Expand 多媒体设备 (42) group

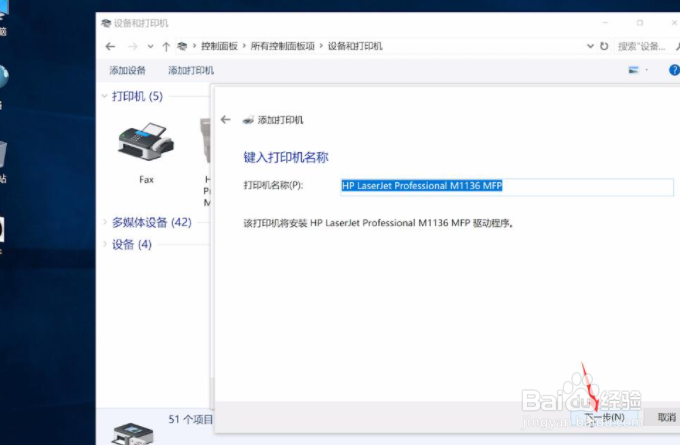(x=105, y=222)
